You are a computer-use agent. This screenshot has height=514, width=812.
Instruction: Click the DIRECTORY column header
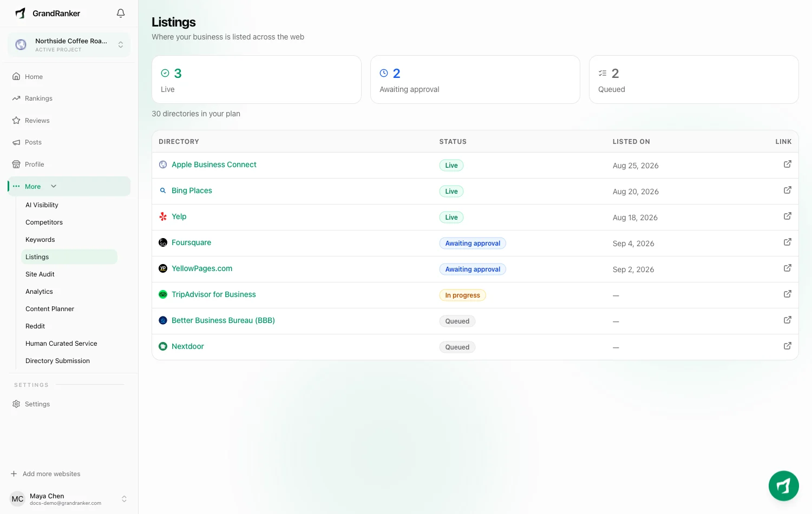pos(179,142)
